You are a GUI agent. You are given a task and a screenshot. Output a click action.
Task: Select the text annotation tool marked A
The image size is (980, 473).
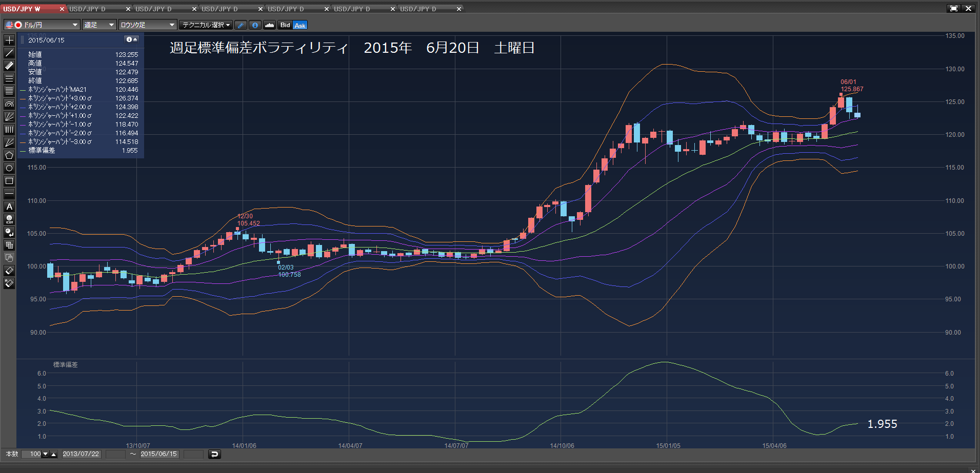(x=9, y=207)
